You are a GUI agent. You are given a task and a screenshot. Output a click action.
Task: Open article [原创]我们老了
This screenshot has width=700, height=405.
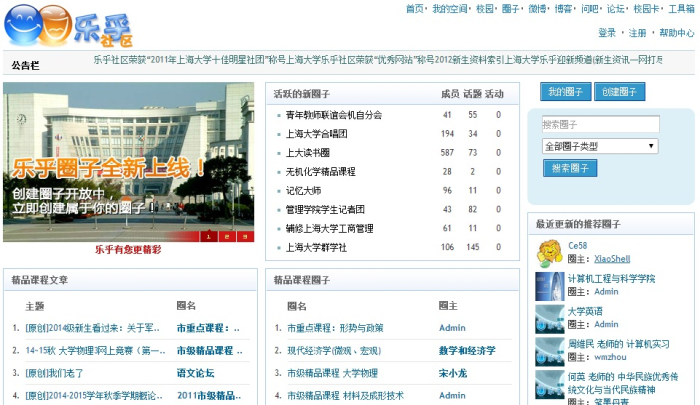coord(54,373)
